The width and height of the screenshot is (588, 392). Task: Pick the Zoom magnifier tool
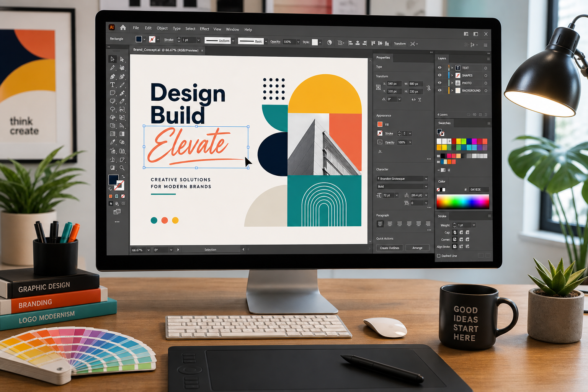(x=122, y=168)
